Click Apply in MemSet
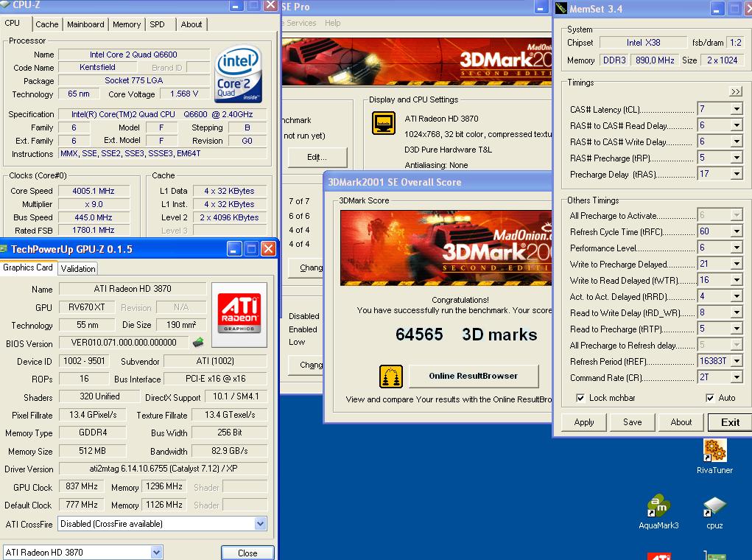752x560 pixels. pos(583,422)
